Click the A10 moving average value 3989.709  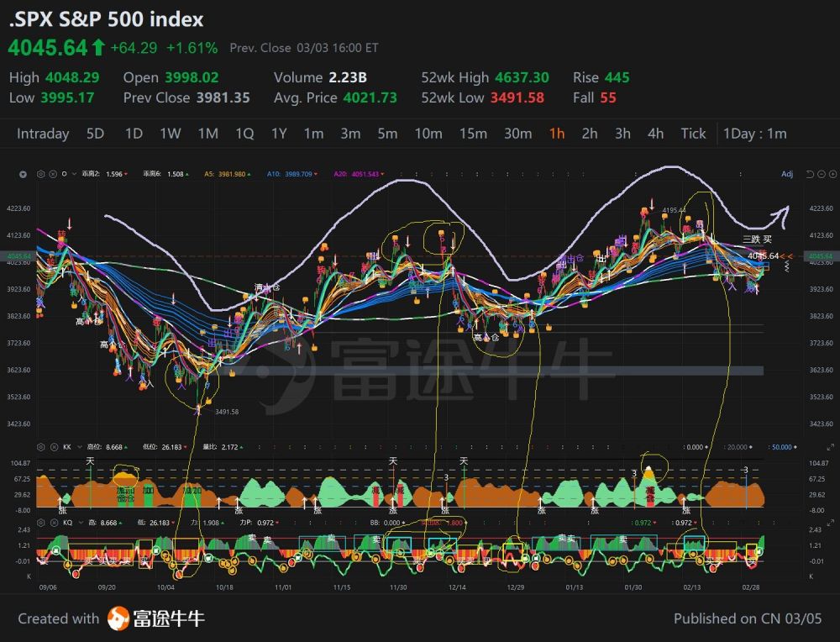tap(298, 174)
